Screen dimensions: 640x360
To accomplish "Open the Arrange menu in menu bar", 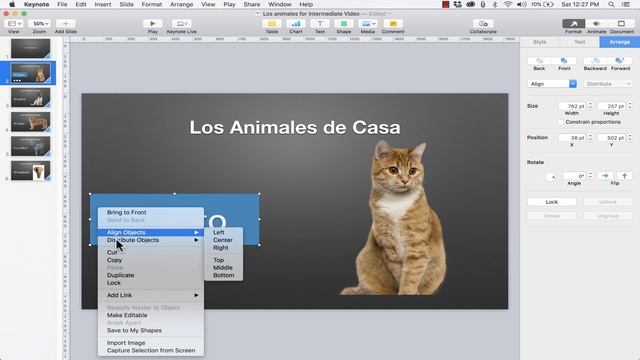I will click(181, 4).
